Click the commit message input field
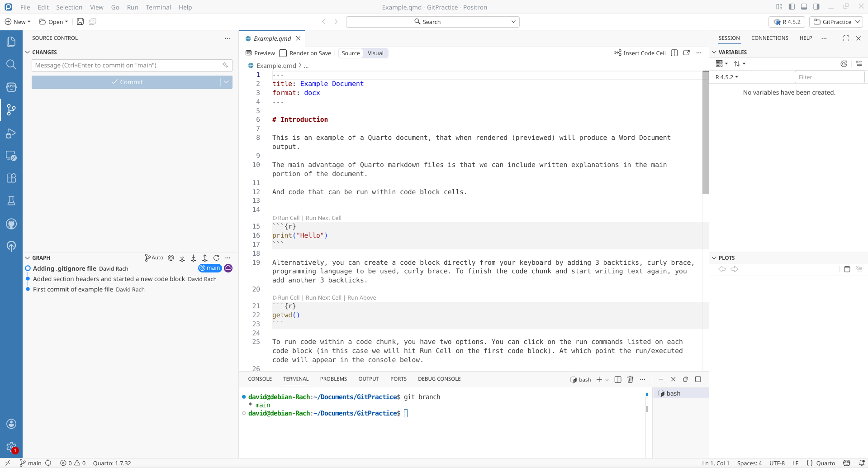Screen dimensions: 868x468 [127, 65]
